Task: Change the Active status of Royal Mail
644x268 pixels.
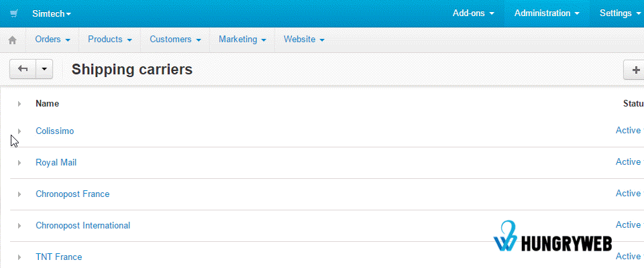Action: [629, 162]
